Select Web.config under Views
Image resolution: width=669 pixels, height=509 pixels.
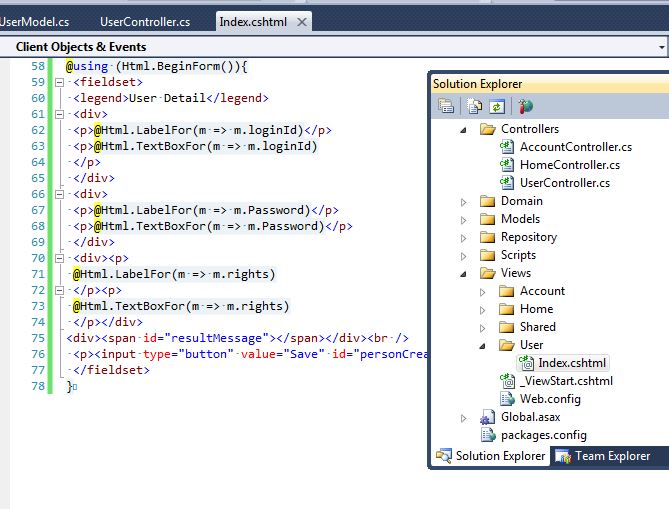pyautogui.click(x=550, y=399)
